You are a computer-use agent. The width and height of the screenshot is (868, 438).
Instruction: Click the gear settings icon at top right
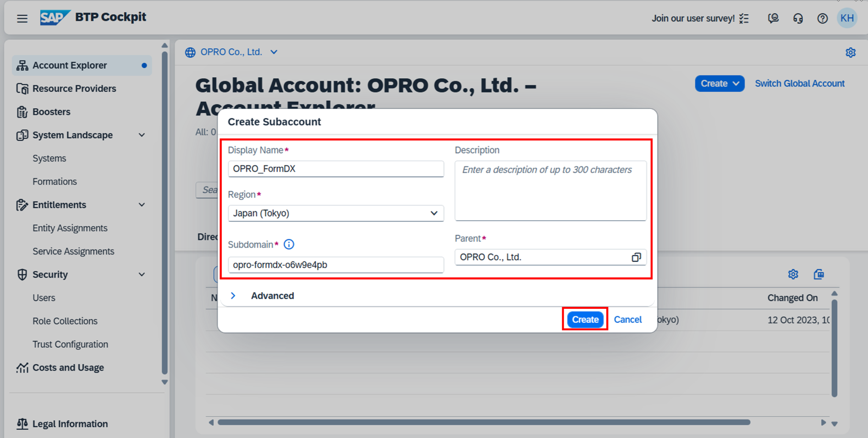click(x=851, y=53)
